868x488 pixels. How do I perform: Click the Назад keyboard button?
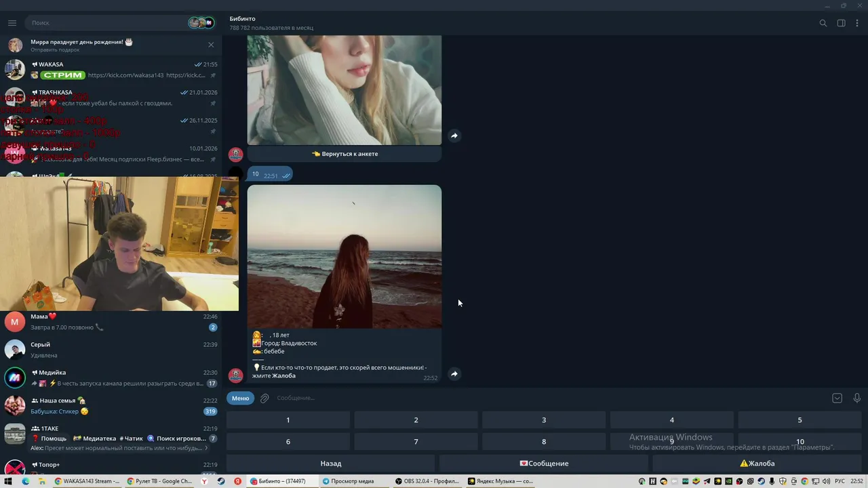click(331, 464)
